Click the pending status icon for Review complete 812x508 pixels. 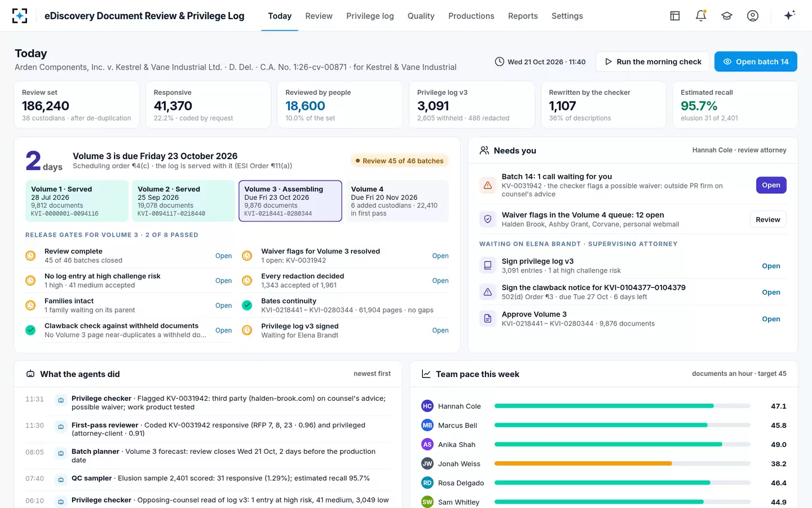[x=30, y=256]
